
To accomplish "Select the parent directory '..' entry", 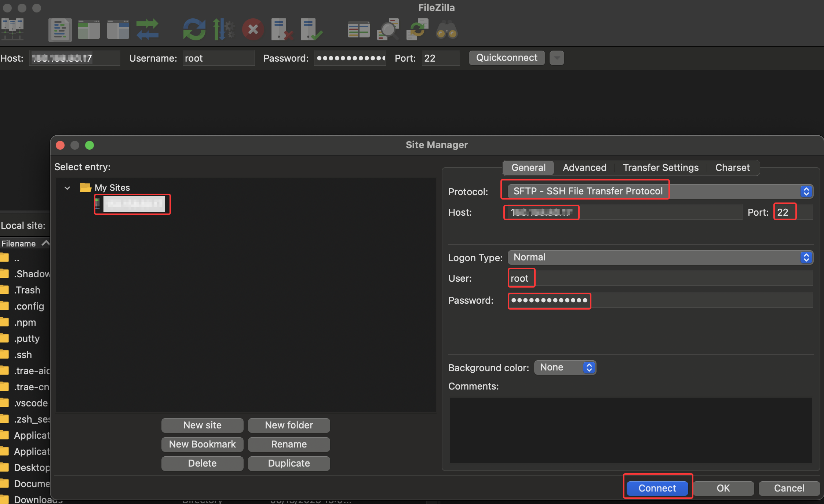I will (x=25, y=258).
